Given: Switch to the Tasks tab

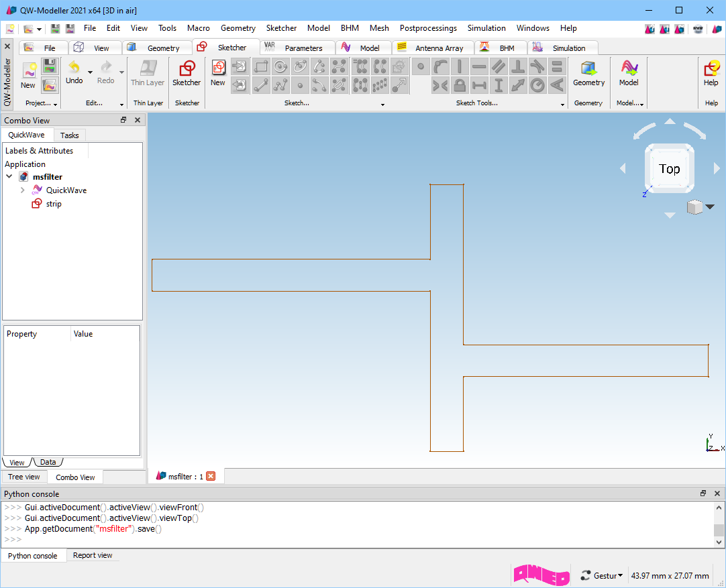Looking at the screenshot, I should [70, 135].
